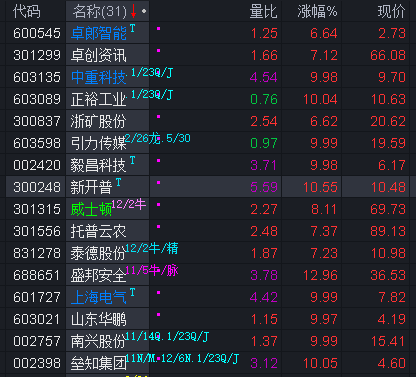Click the 量比 value 4.54
The image size is (416, 377).
(x=264, y=77)
